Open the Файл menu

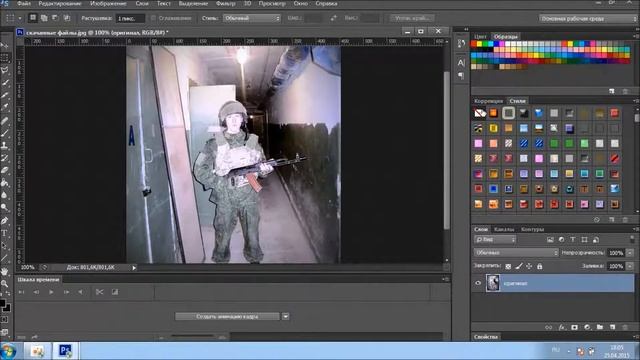coord(24,3)
